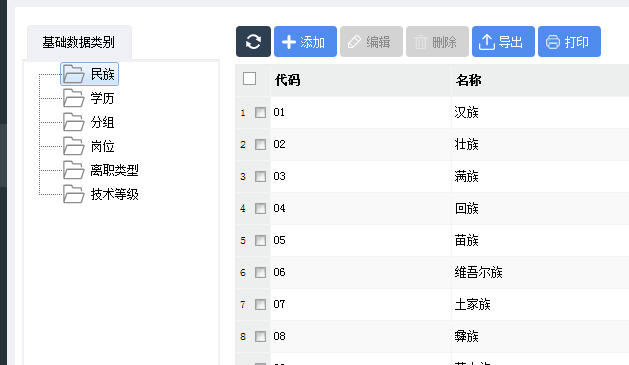
Task: Check the box for row 07 土家族
Action: 260,304
